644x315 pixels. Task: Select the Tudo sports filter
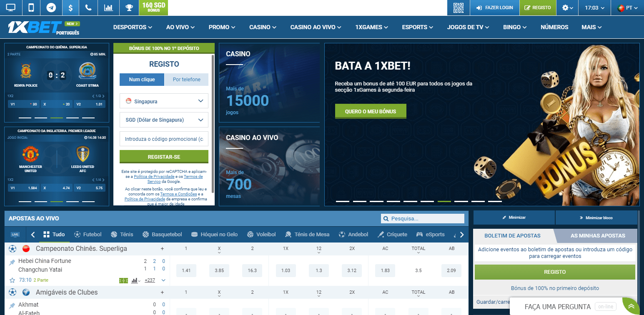54,235
